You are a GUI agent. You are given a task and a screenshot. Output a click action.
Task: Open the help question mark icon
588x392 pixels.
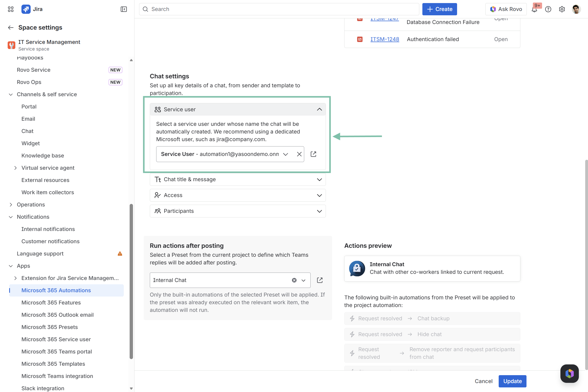point(548,9)
